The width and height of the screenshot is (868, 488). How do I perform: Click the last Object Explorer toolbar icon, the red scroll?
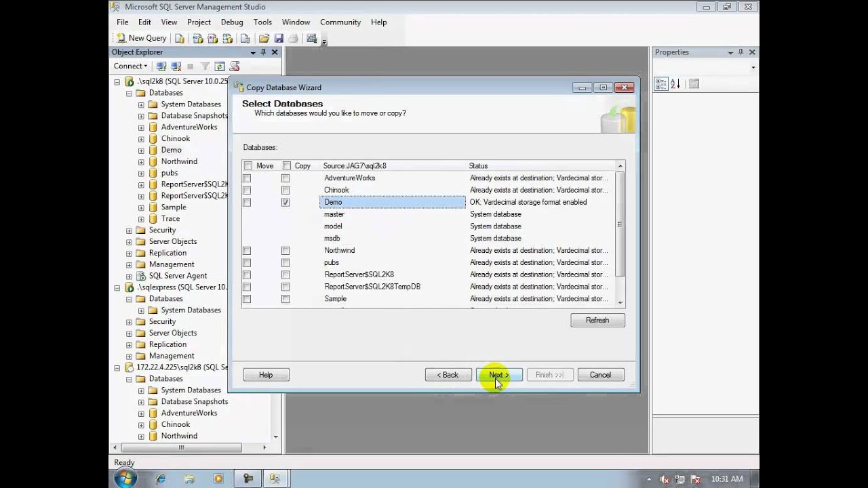coord(235,66)
